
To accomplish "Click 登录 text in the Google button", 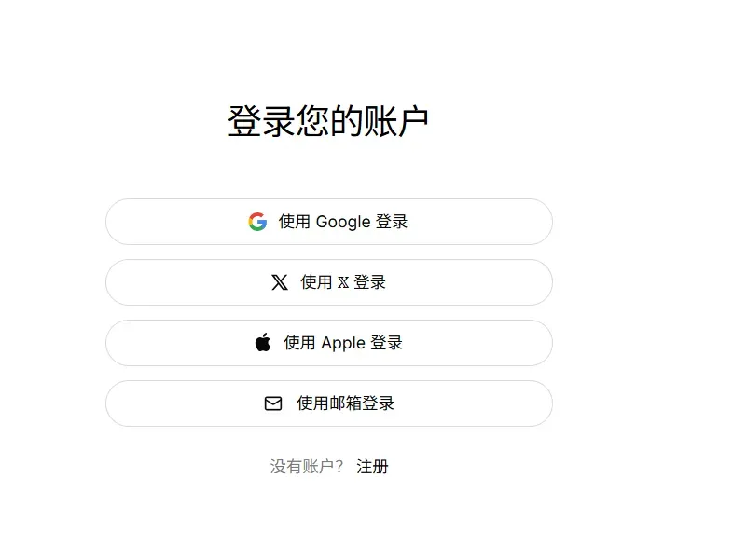I will [392, 222].
